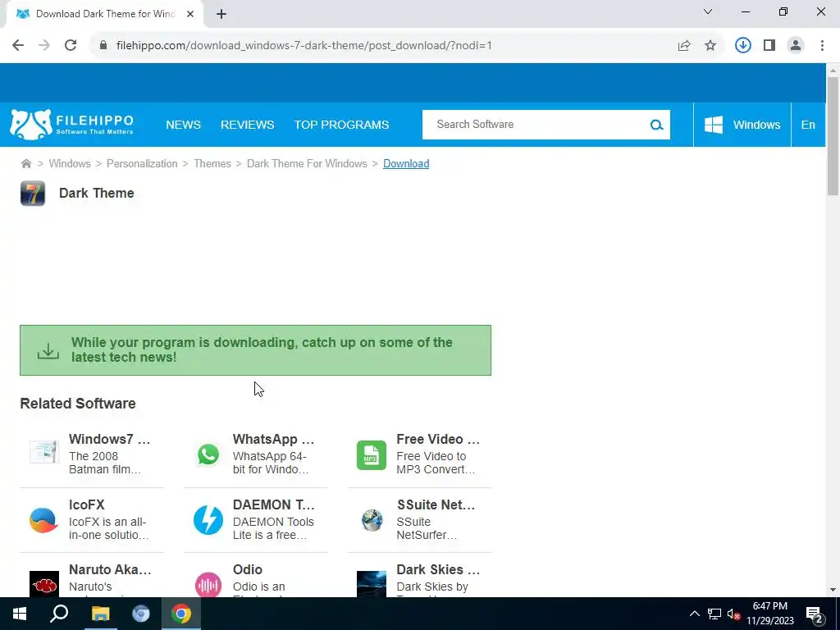Show hidden system tray icons

click(694, 614)
